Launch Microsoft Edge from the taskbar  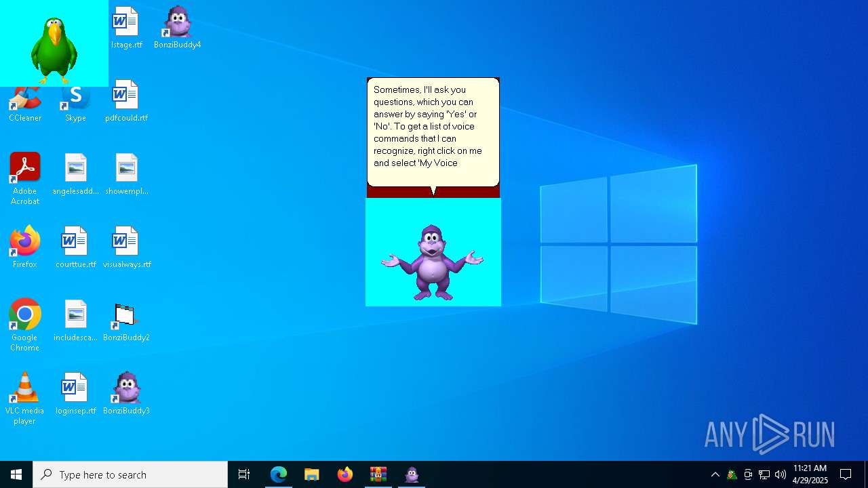tap(279, 474)
